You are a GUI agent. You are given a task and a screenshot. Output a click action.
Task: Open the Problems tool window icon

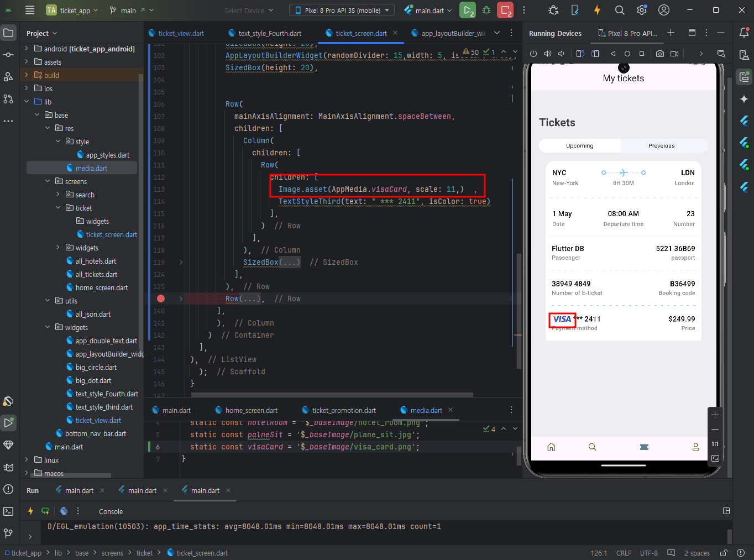tap(8, 489)
